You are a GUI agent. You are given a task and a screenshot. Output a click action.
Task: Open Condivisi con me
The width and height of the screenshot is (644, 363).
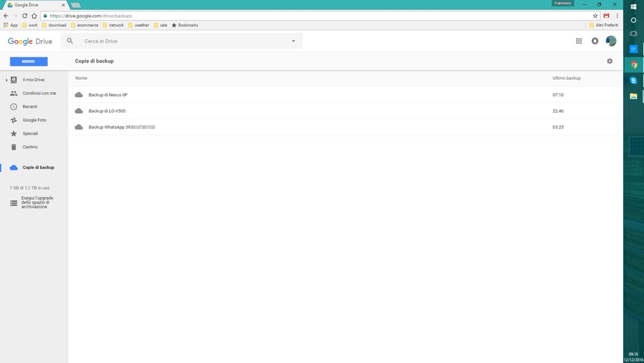tap(33, 93)
